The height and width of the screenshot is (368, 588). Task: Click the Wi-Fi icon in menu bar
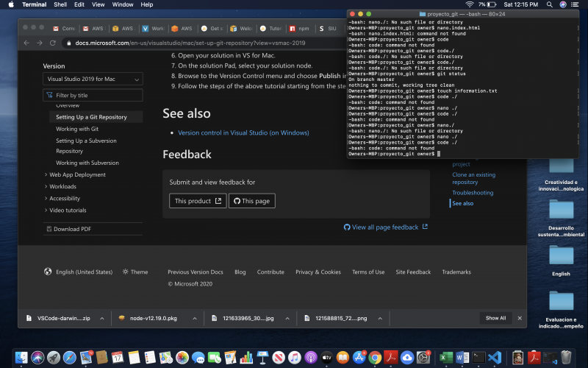tap(469, 4)
